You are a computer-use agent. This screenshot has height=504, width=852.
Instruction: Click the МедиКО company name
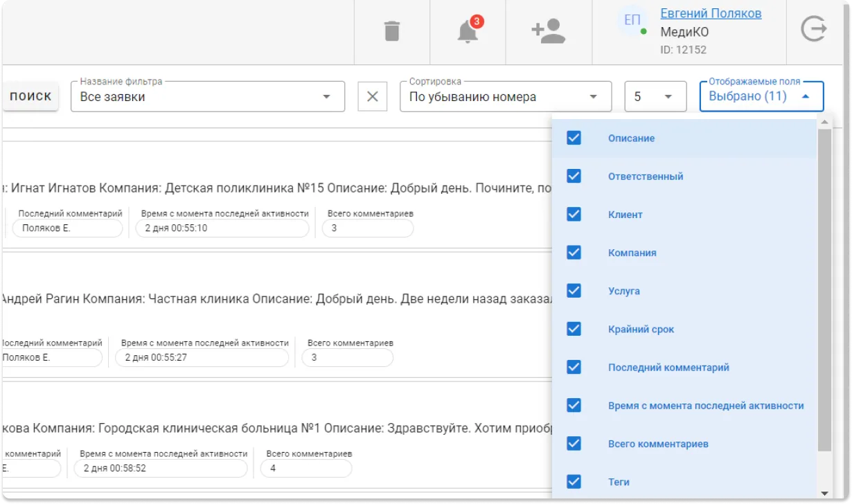coord(684,32)
